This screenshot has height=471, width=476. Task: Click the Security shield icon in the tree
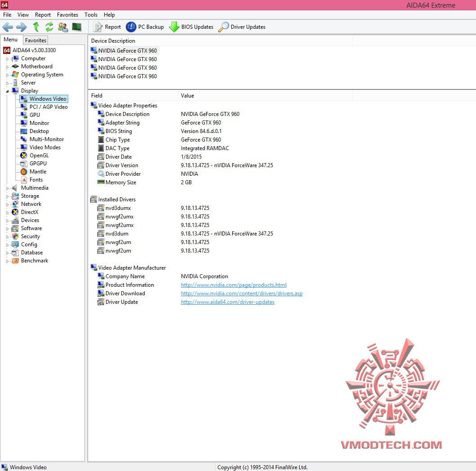coord(15,236)
